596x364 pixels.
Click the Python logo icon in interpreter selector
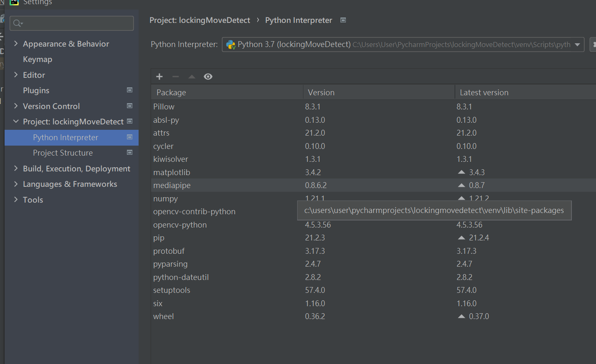click(x=231, y=45)
